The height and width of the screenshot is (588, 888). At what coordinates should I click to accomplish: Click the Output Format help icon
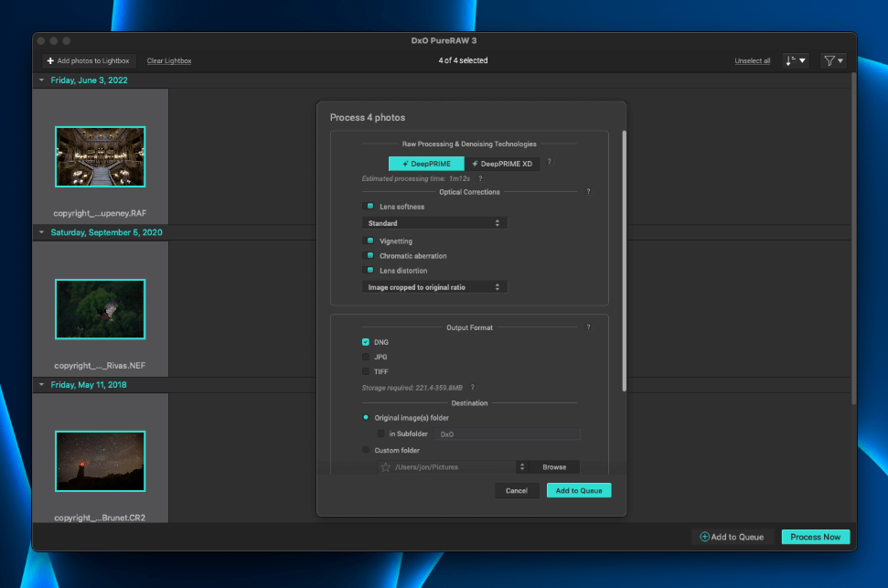pyautogui.click(x=588, y=326)
